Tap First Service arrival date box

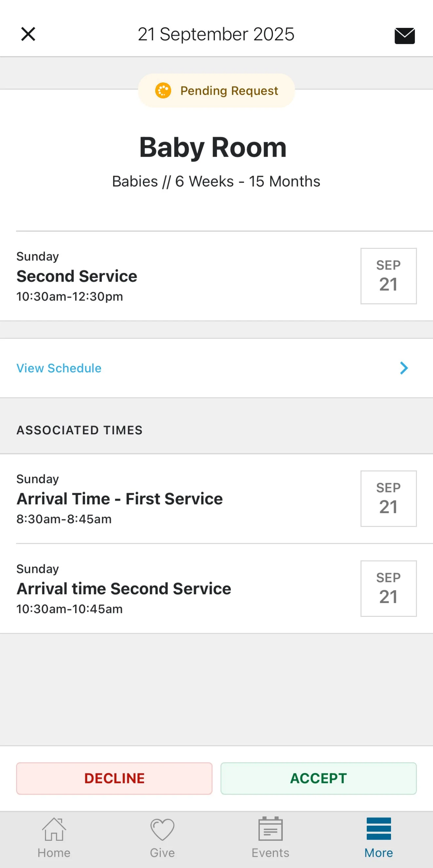tap(388, 498)
